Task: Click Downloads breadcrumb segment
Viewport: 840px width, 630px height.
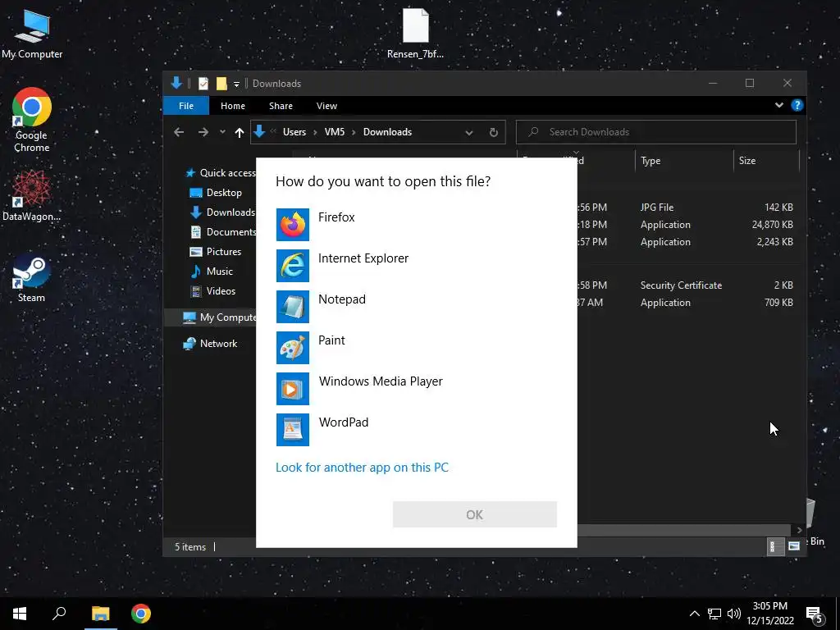Action: pos(387,132)
